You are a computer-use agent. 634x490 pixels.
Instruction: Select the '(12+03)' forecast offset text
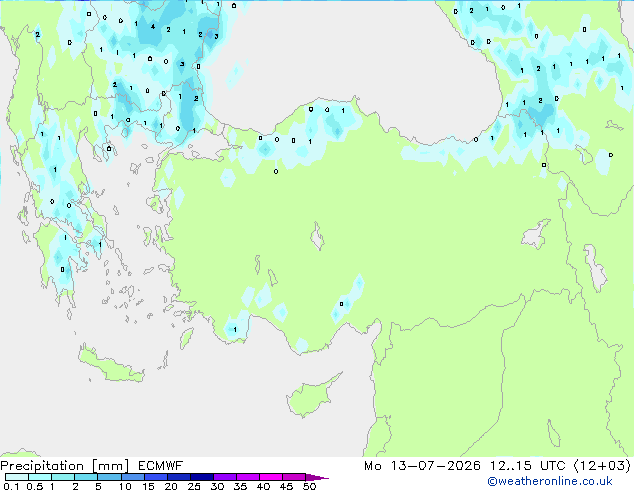click(602, 466)
